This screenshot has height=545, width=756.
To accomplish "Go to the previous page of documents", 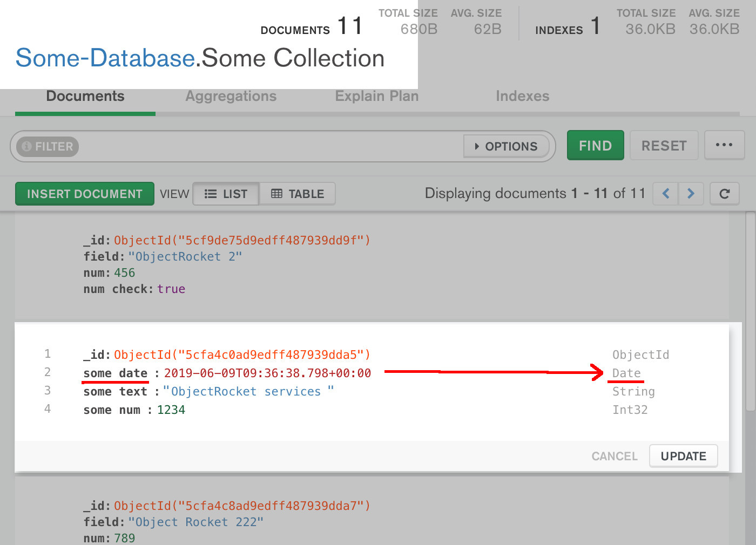I will (665, 193).
